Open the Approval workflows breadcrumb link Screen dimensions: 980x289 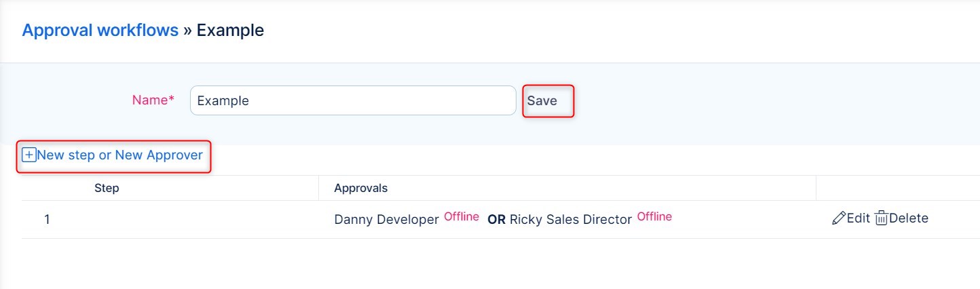[100, 31]
